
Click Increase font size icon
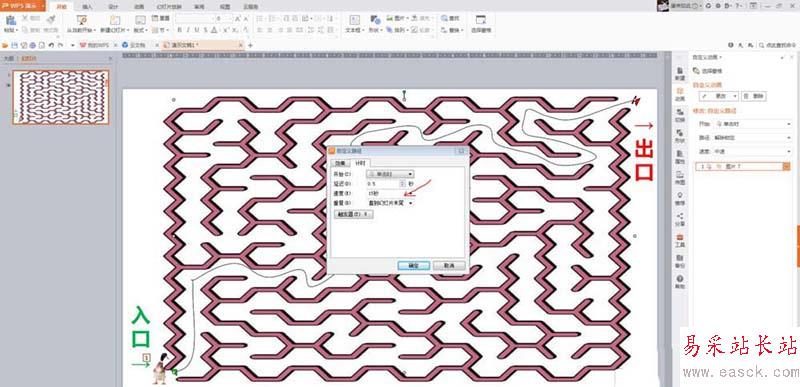coord(238,18)
